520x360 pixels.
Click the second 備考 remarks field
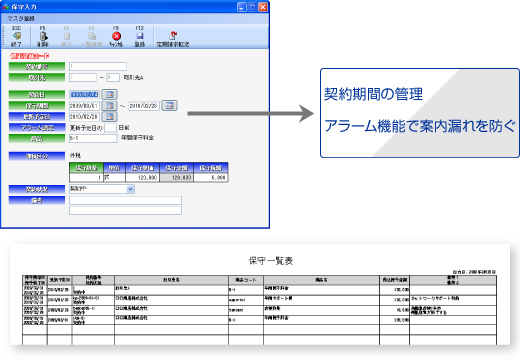coord(125,210)
